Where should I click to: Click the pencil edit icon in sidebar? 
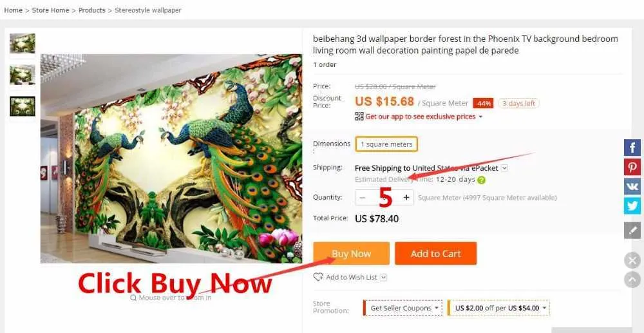pyautogui.click(x=632, y=231)
